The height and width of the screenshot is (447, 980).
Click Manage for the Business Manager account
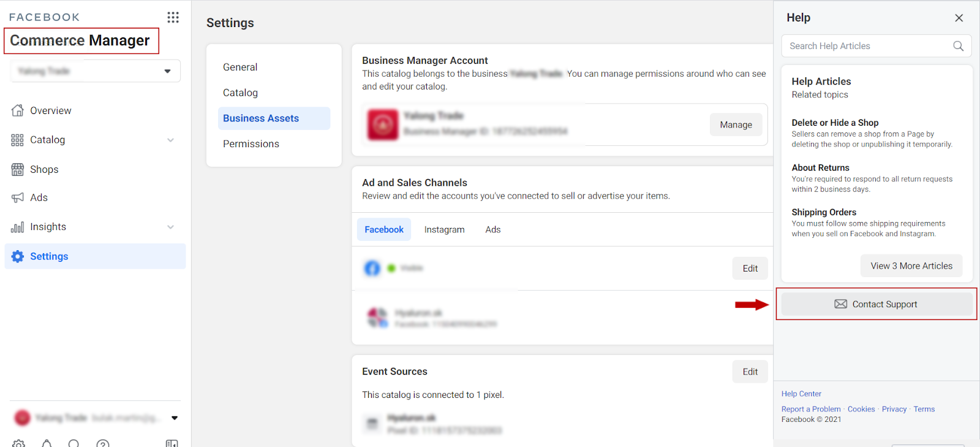click(736, 124)
